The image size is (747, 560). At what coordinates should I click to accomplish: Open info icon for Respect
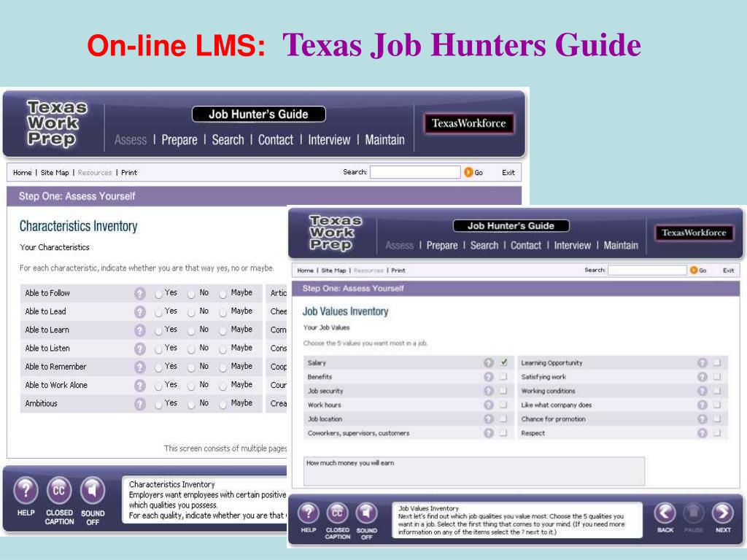point(703,433)
